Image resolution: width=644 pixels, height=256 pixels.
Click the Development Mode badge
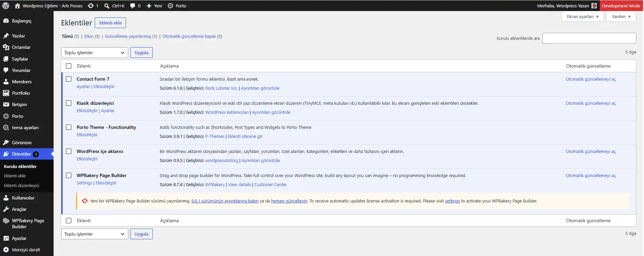tap(621, 6)
